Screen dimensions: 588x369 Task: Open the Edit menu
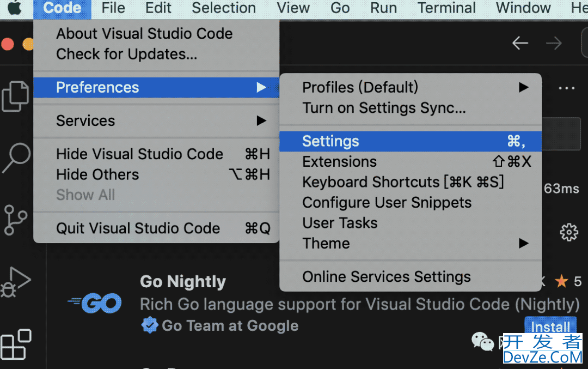(158, 8)
